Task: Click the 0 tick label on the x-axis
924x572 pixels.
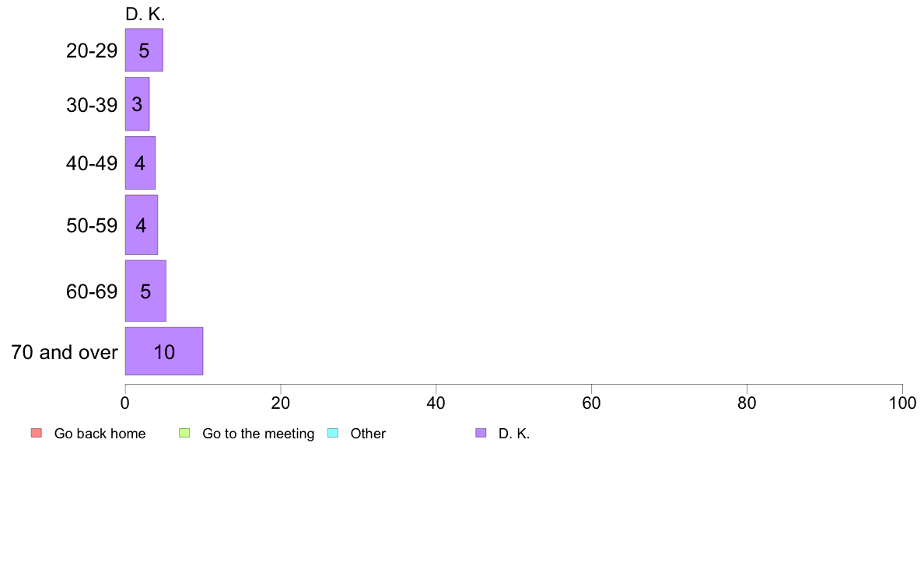Action: 125,403
